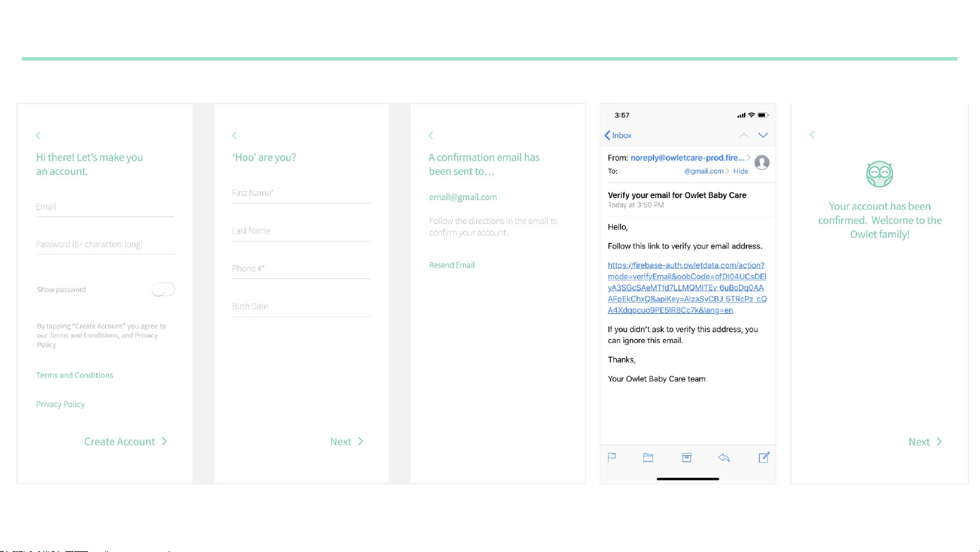980x552 pixels.
Task: Open the firebase-auth verification link
Action: click(687, 287)
